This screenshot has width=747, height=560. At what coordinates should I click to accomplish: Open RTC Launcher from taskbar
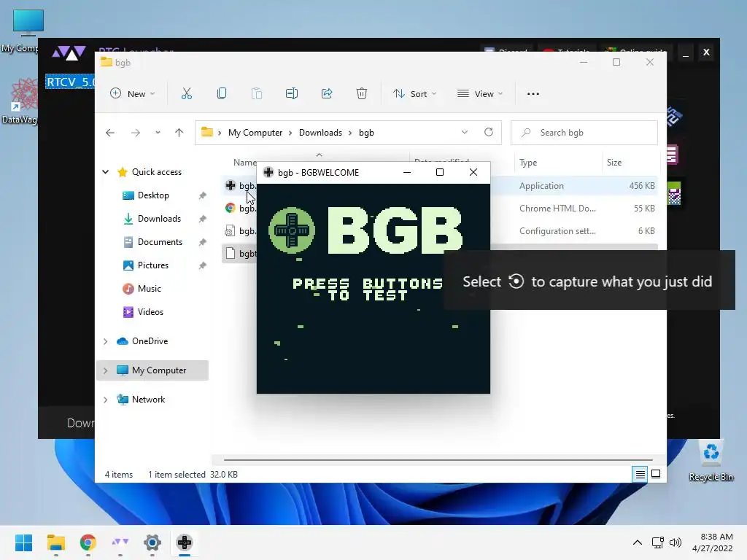120,542
